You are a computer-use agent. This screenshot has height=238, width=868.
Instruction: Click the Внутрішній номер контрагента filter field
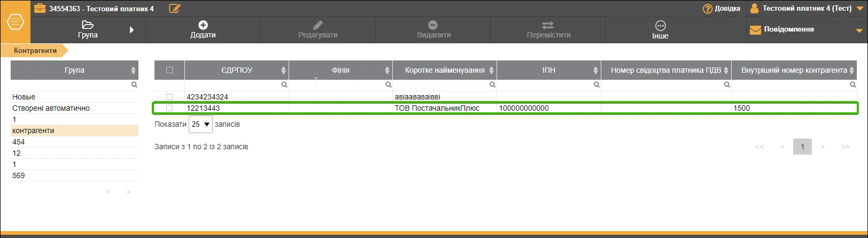tap(794, 85)
